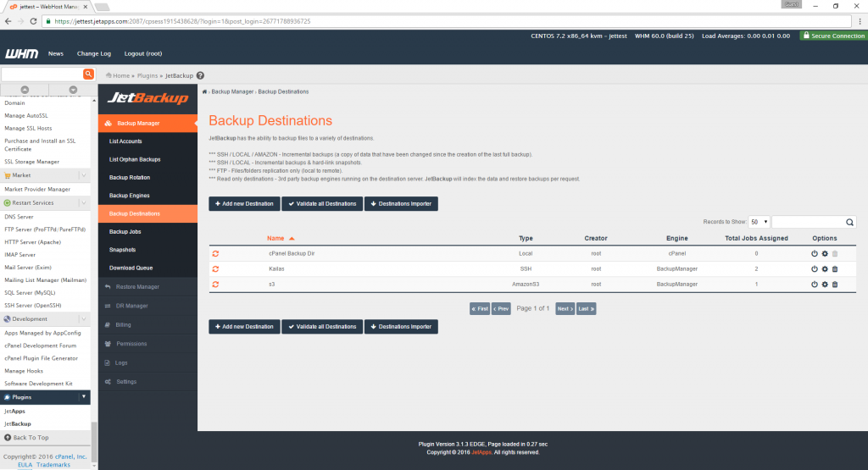The image size is (868, 470).
Task: Open Records to Show dropdown
Action: [x=759, y=222]
